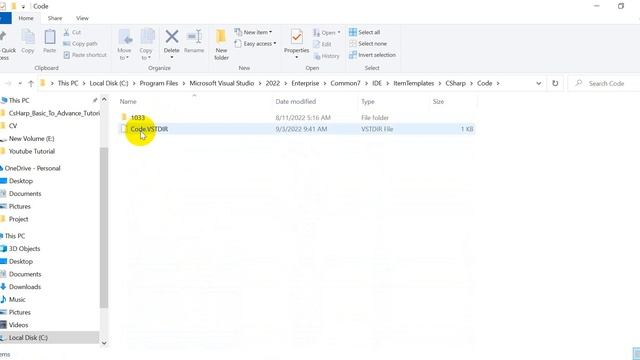Viewport: 640px width, 360px height.
Task: Click the History ribbon button
Action: (x=326, y=56)
